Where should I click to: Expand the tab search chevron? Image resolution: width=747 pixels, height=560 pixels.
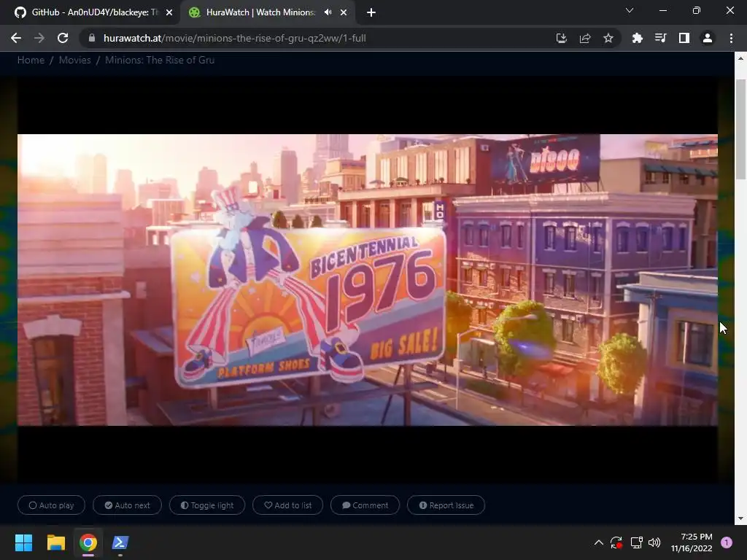(x=630, y=10)
